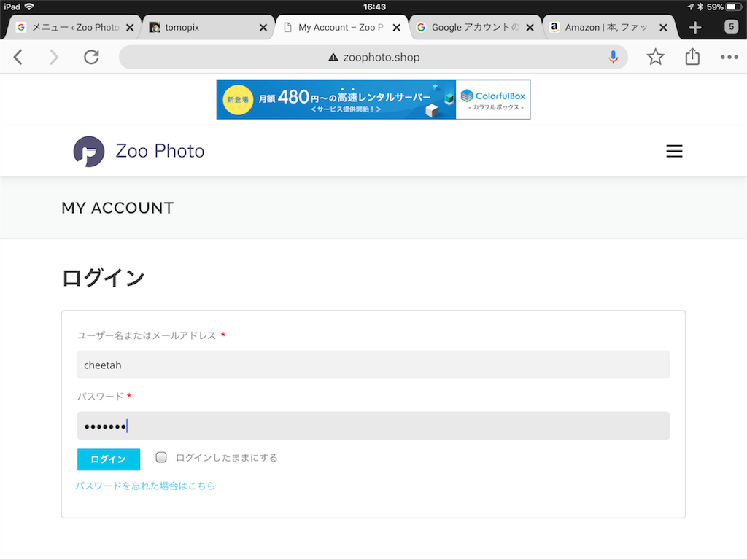This screenshot has height=560, width=747.
Task: Open the パスワードを忘れた場合はこちら link
Action: click(145, 486)
